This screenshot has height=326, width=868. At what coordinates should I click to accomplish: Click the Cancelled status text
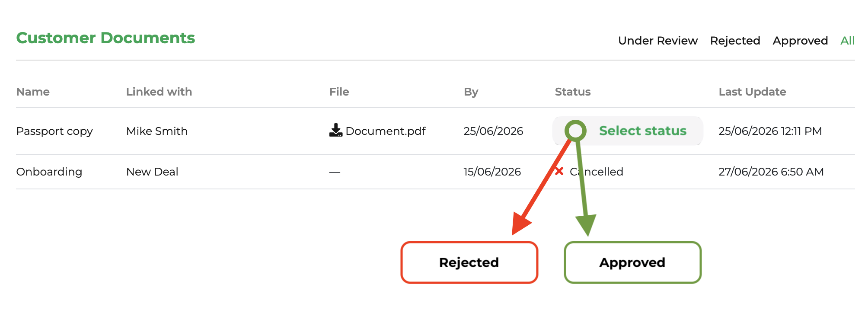click(597, 172)
